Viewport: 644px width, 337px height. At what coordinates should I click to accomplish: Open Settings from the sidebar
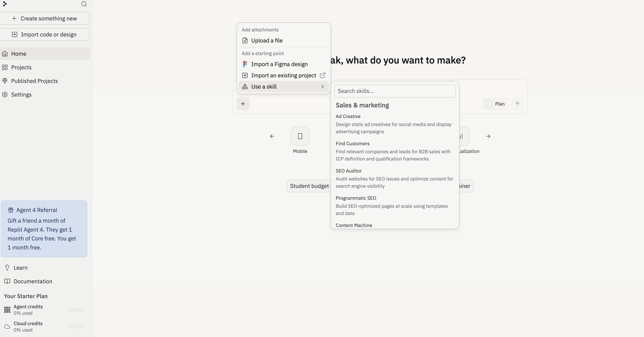(x=22, y=94)
